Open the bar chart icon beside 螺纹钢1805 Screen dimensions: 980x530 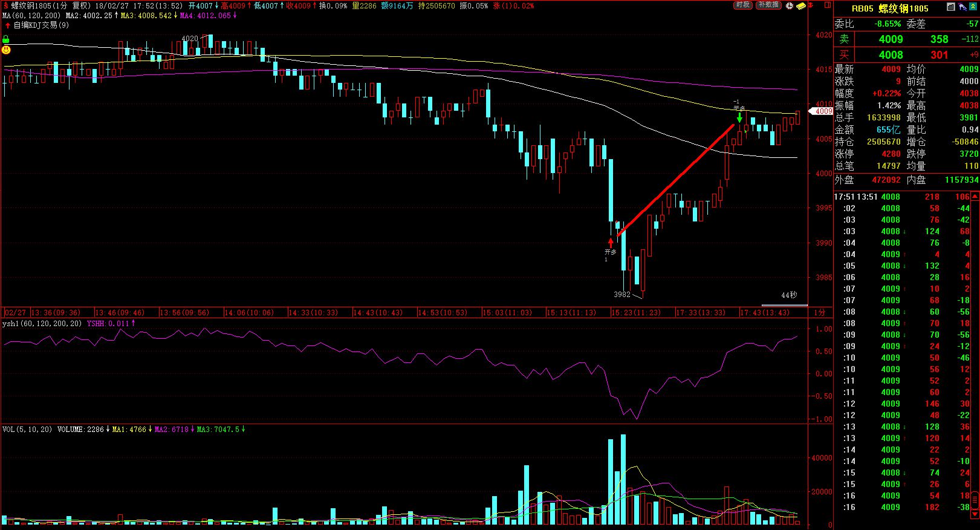tap(950, 8)
